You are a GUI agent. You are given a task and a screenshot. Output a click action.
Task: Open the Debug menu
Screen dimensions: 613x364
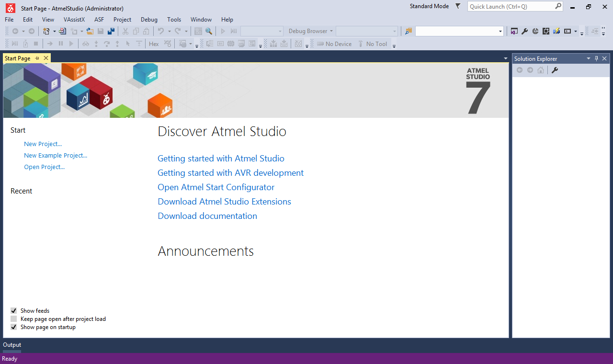149,20
